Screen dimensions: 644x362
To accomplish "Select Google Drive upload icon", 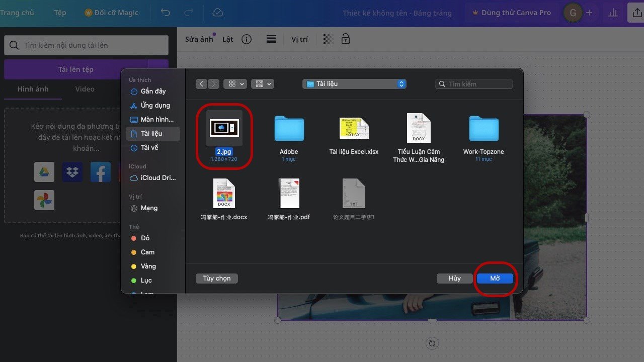I will [x=44, y=172].
